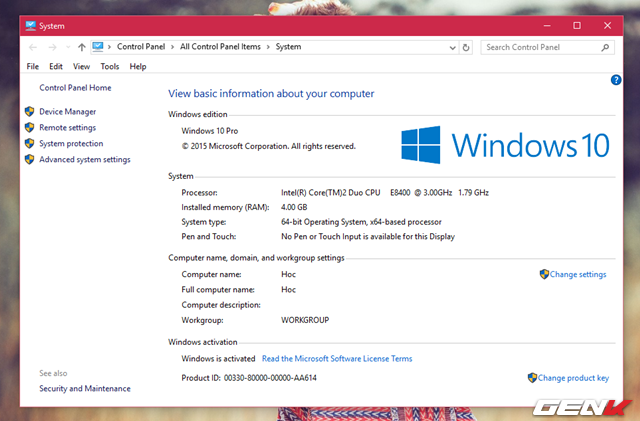Click shield icon beside Advanced system settings
Image resolution: width=640 pixels, height=421 pixels.
[x=29, y=159]
